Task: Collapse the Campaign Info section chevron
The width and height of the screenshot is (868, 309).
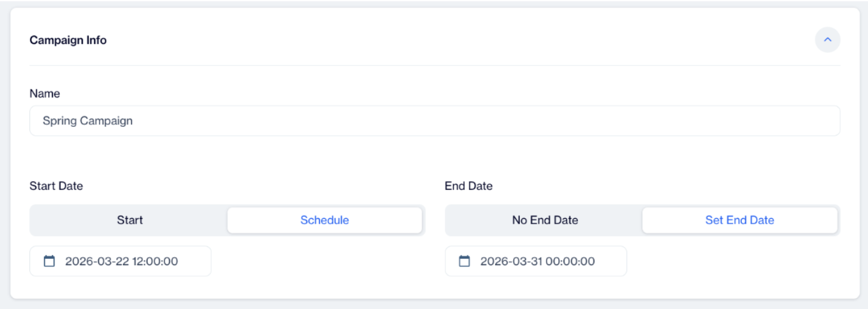Action: click(828, 40)
